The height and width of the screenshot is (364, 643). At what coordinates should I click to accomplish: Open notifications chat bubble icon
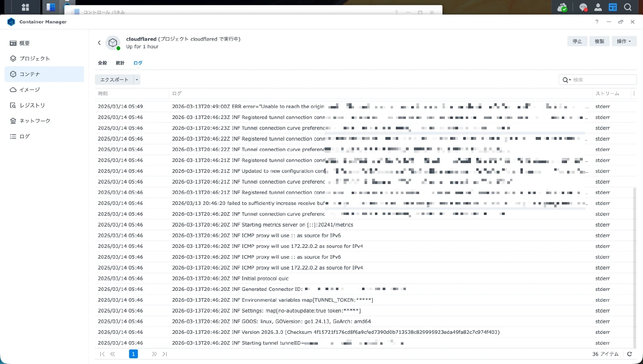583,7
